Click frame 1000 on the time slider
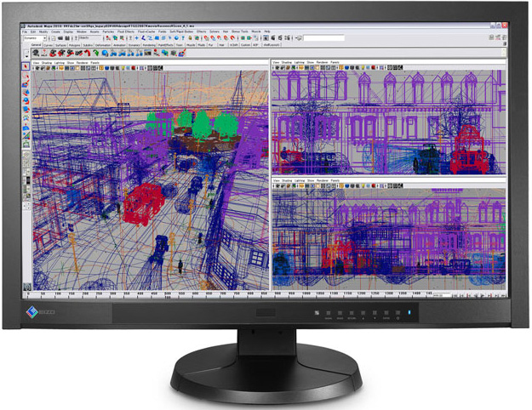 (306, 294)
